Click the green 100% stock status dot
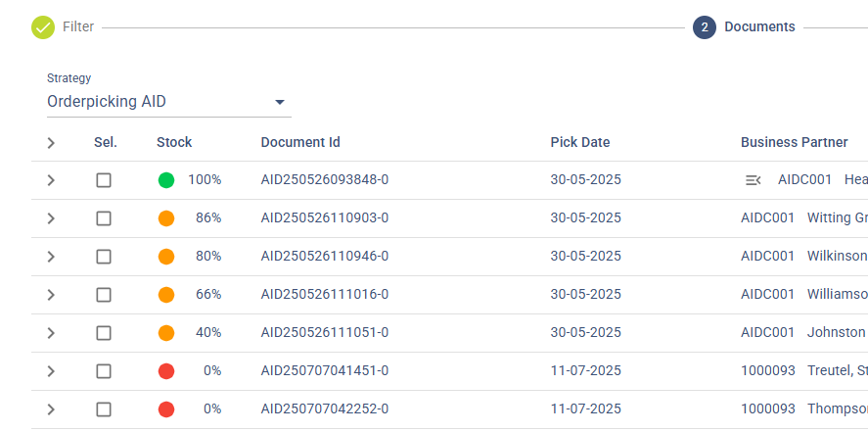The height and width of the screenshot is (432, 868). click(166, 180)
